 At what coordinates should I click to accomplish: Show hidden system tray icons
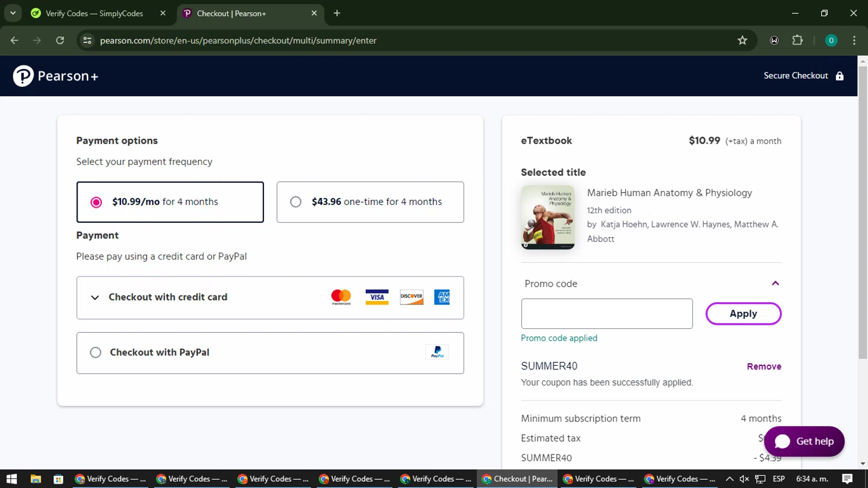(x=729, y=479)
